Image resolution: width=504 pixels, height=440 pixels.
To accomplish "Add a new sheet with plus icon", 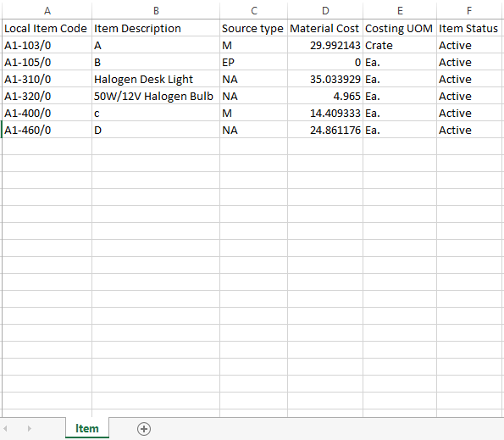I will (144, 429).
